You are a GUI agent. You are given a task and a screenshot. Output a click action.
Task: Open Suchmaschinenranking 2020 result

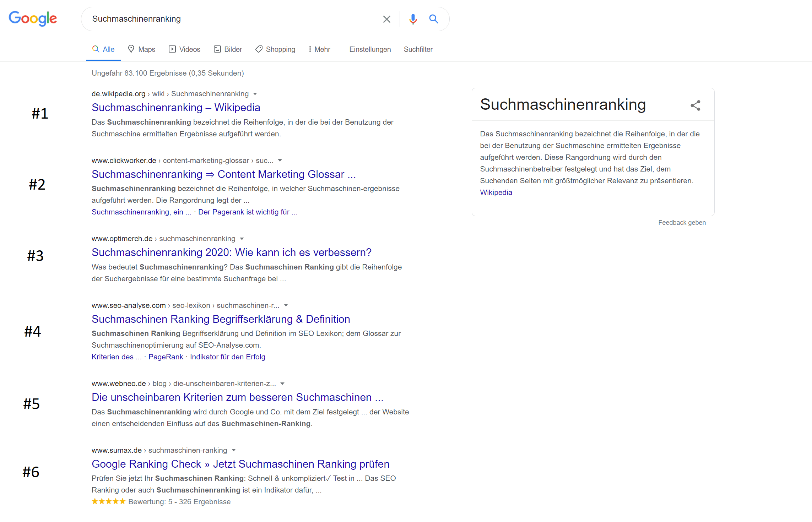pos(232,252)
